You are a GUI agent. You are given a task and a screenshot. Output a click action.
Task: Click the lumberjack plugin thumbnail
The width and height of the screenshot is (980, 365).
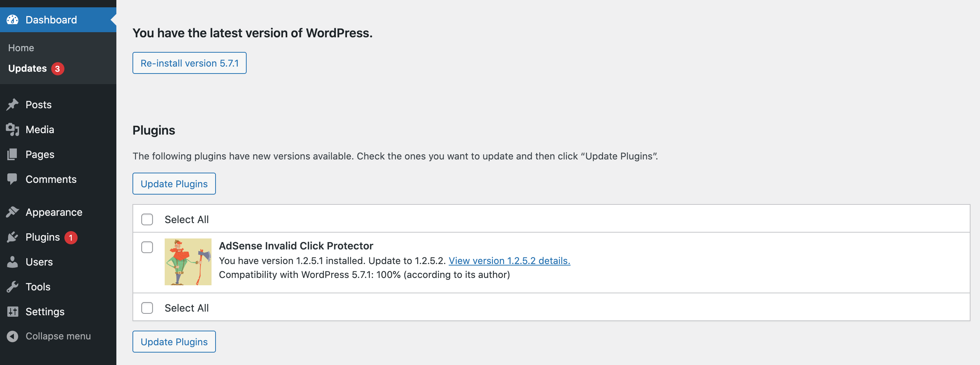(x=188, y=262)
